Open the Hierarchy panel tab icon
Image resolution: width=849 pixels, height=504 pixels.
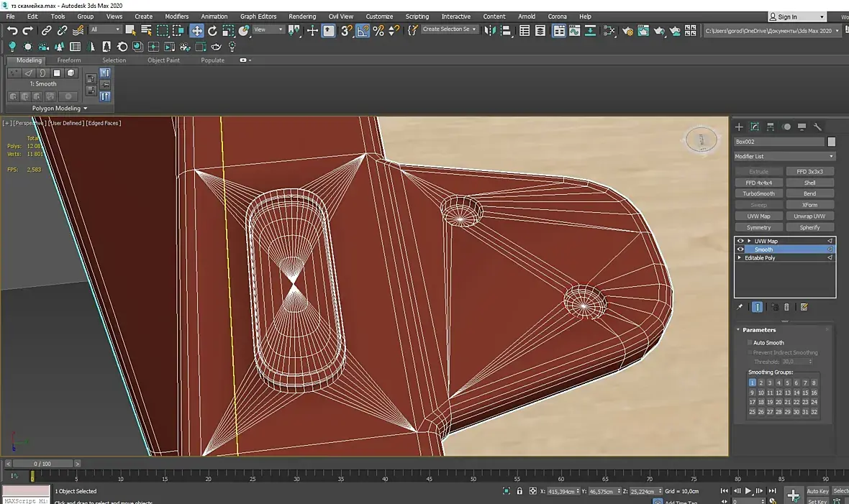(771, 127)
